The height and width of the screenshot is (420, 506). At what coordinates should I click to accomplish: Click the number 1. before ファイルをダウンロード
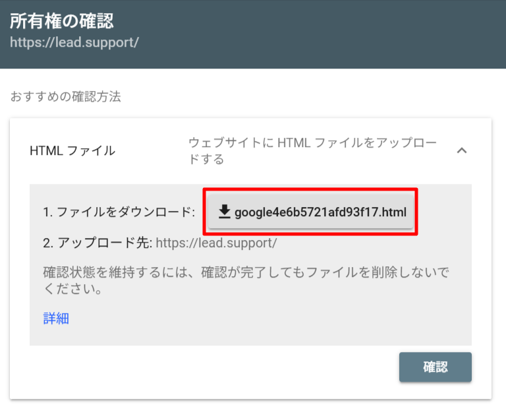(47, 212)
